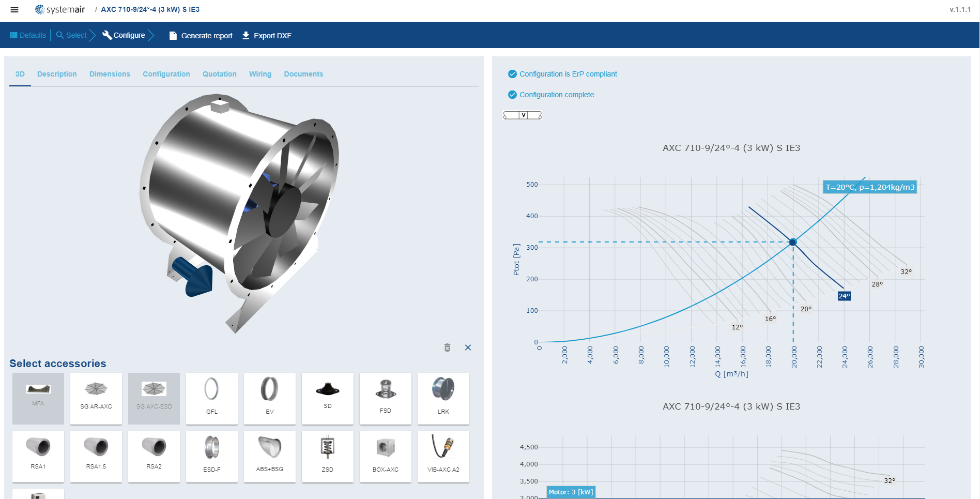Select the MFA accessory

[x=38, y=399]
